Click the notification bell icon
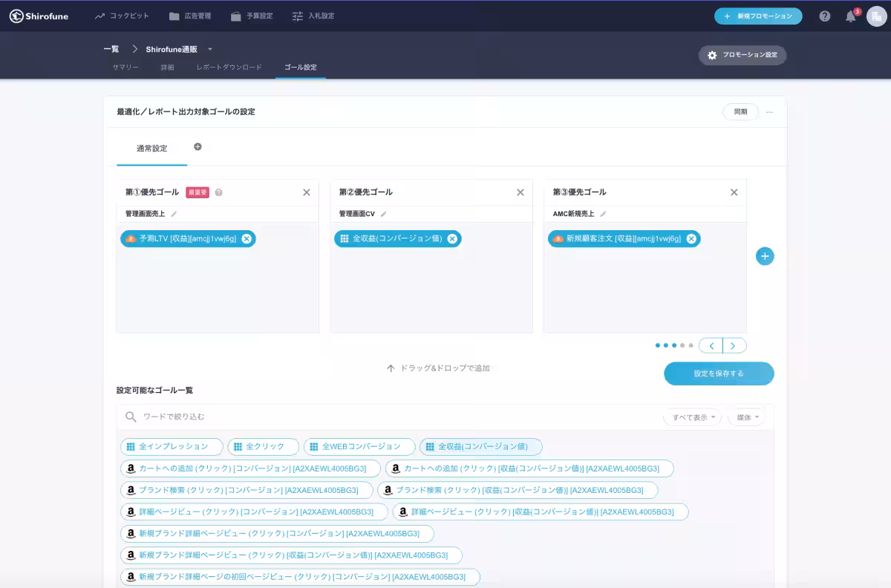Image resolution: width=891 pixels, height=588 pixels. (851, 16)
